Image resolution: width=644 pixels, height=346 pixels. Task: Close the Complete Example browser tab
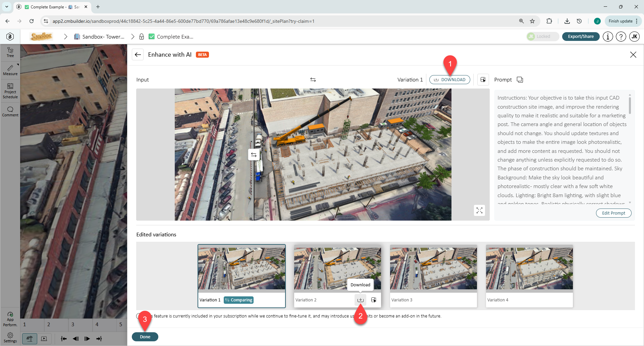pyautogui.click(x=86, y=7)
